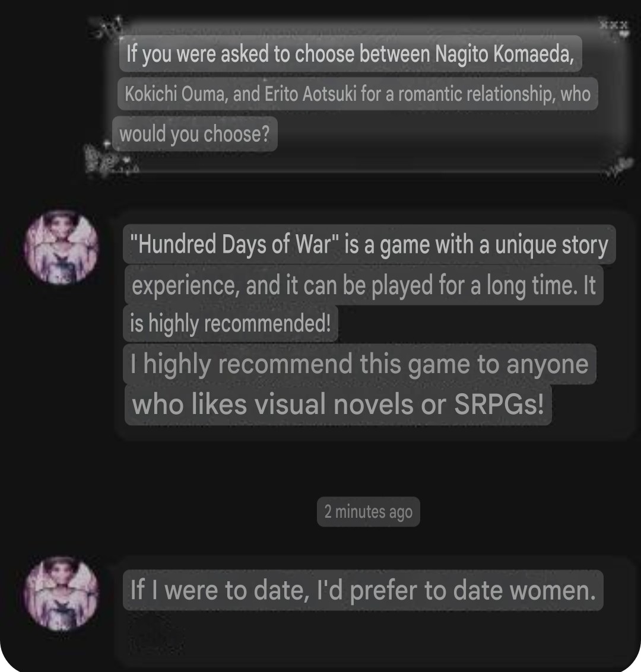Click the xxx heart decoration at the user message's corner
Image resolution: width=641 pixels, height=672 pixels.
(614, 28)
